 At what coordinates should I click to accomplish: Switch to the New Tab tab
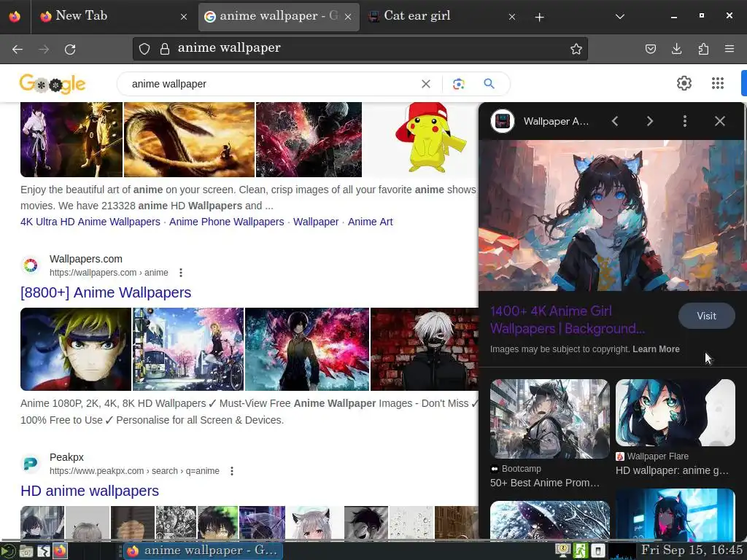[113, 16]
